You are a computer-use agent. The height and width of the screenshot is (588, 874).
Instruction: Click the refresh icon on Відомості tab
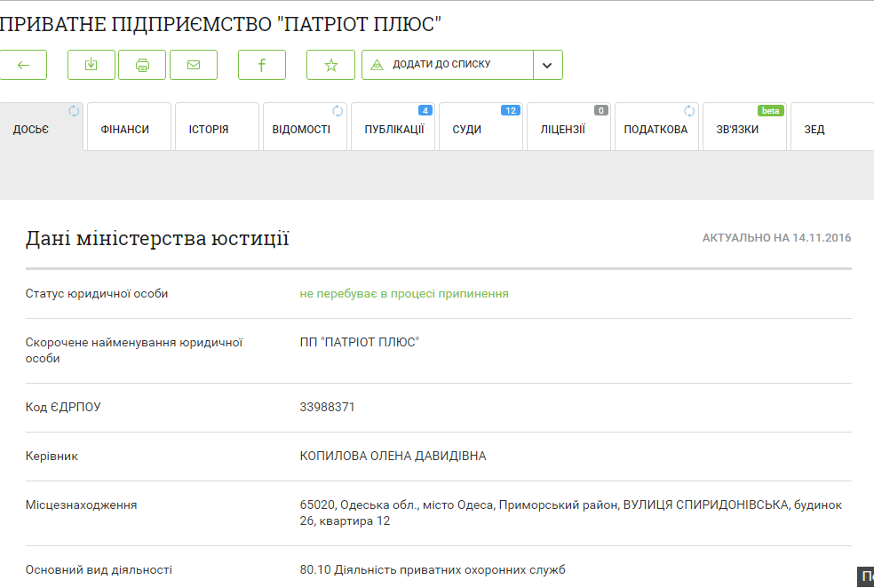338,111
